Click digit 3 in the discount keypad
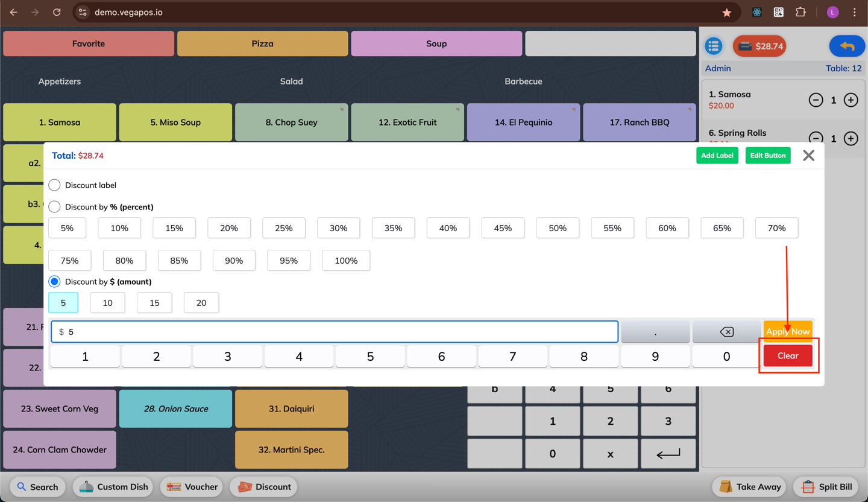The width and height of the screenshot is (868, 502). tap(227, 357)
